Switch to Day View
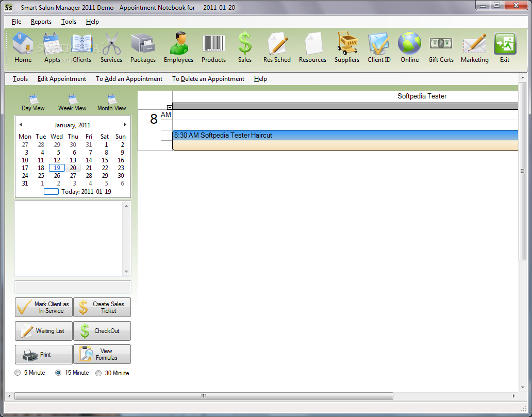Image resolution: width=532 pixels, height=417 pixels. pyautogui.click(x=33, y=103)
